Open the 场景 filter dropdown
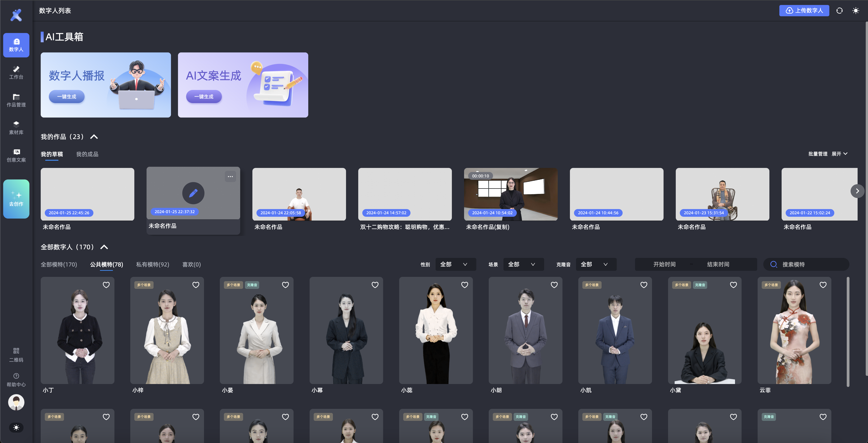This screenshot has height=443, width=868. tap(524, 264)
